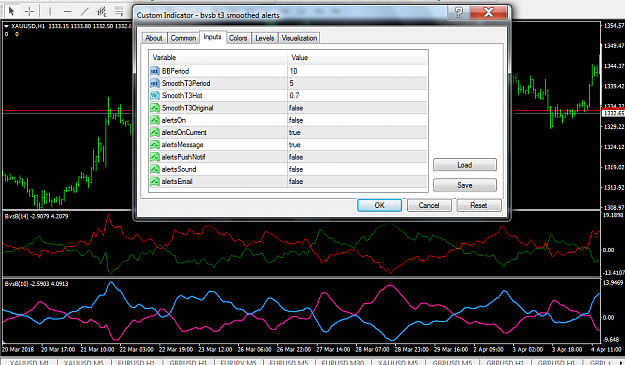Edit the SmoothT3Period value 5
Screen dimensions: 625x365
click(357, 83)
